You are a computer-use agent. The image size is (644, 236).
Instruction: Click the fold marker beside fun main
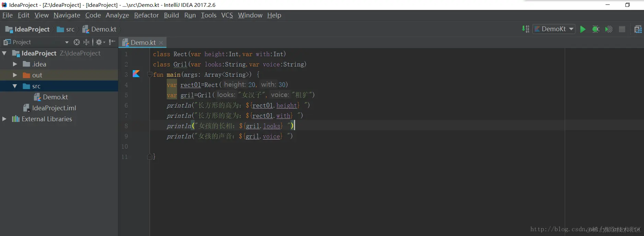tap(150, 74)
